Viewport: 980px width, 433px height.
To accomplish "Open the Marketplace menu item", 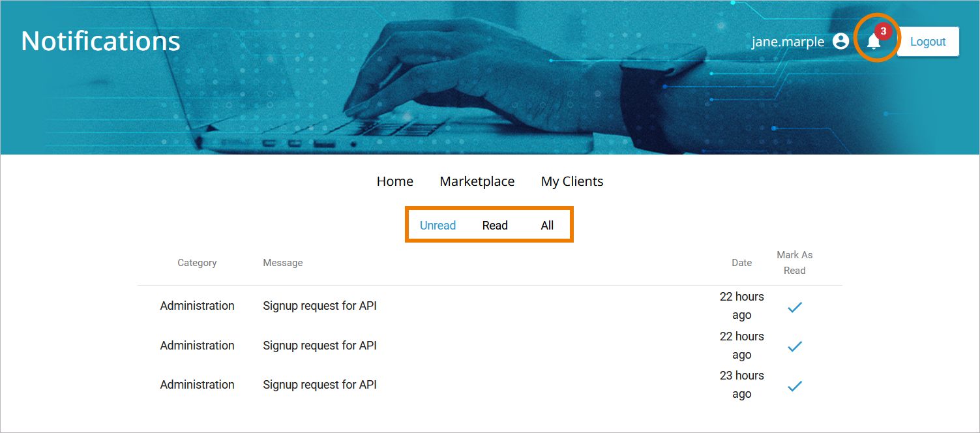I will pyautogui.click(x=477, y=181).
